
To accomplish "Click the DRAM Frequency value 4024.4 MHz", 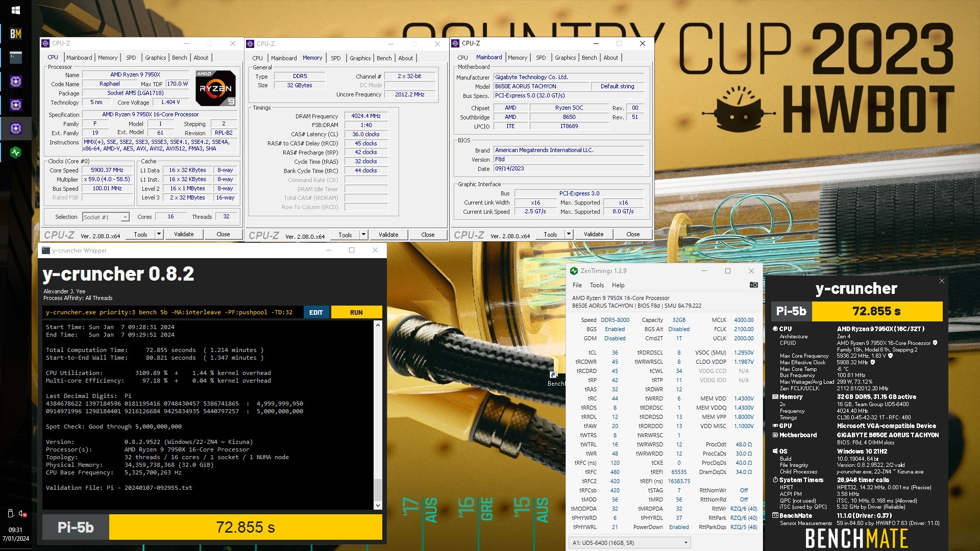I will click(x=366, y=116).
